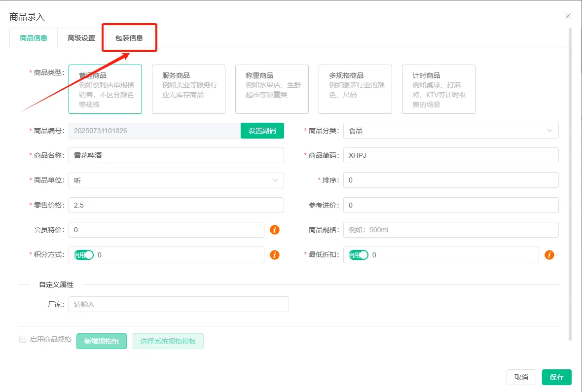Choose the 多规格商品 product type card
The height and width of the screenshot is (392, 582).
pyautogui.click(x=355, y=89)
